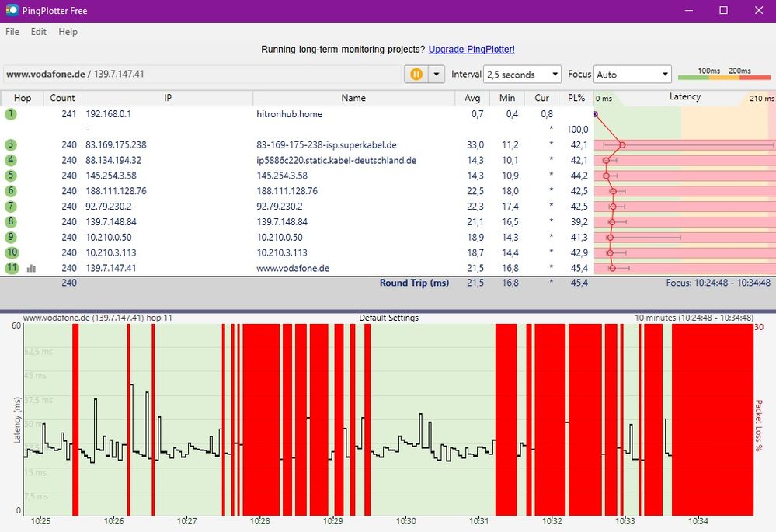Click the 100ms/200ms latency color scale

point(724,73)
